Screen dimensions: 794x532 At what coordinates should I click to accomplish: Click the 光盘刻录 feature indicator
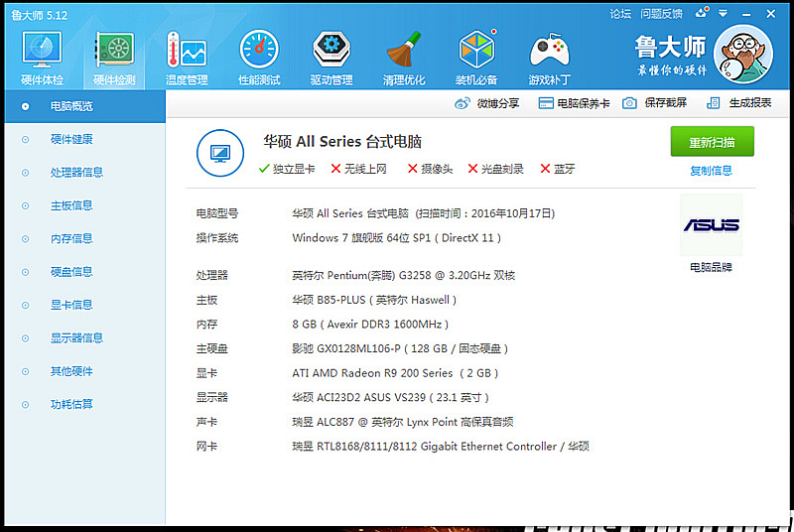point(495,169)
